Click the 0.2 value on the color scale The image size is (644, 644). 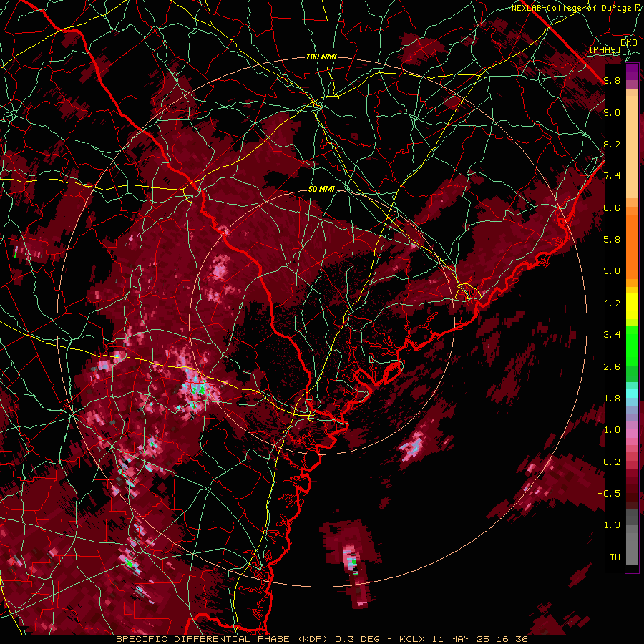[x=612, y=462]
